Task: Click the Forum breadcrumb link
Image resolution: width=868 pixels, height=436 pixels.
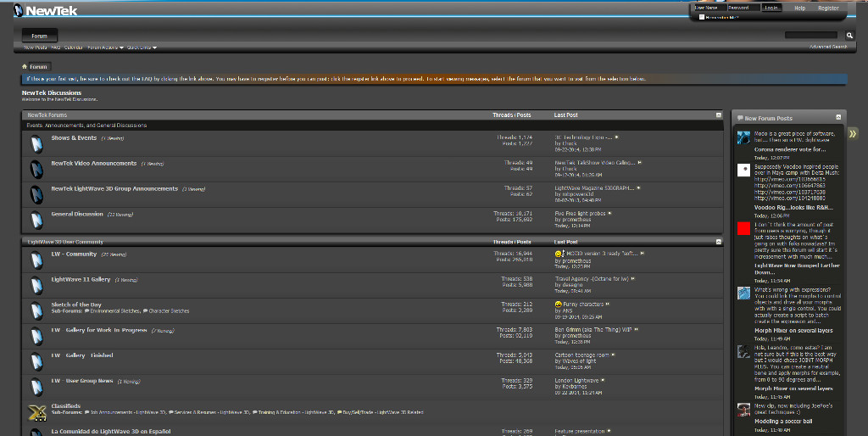Action: [38, 66]
